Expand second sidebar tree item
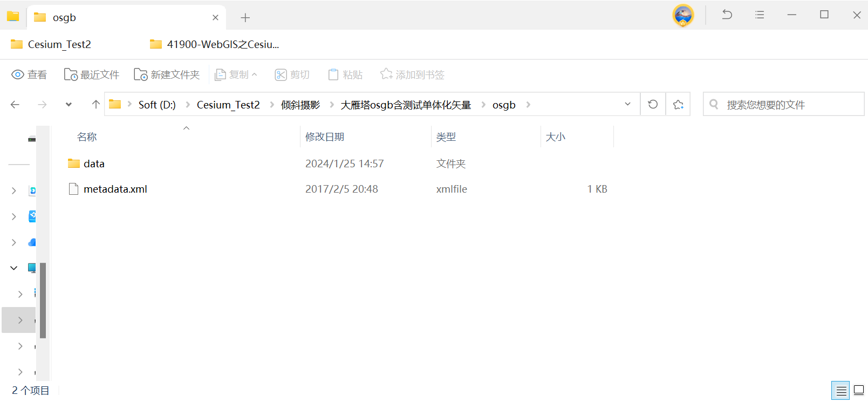Viewport: 868px width, 402px height. (x=14, y=216)
